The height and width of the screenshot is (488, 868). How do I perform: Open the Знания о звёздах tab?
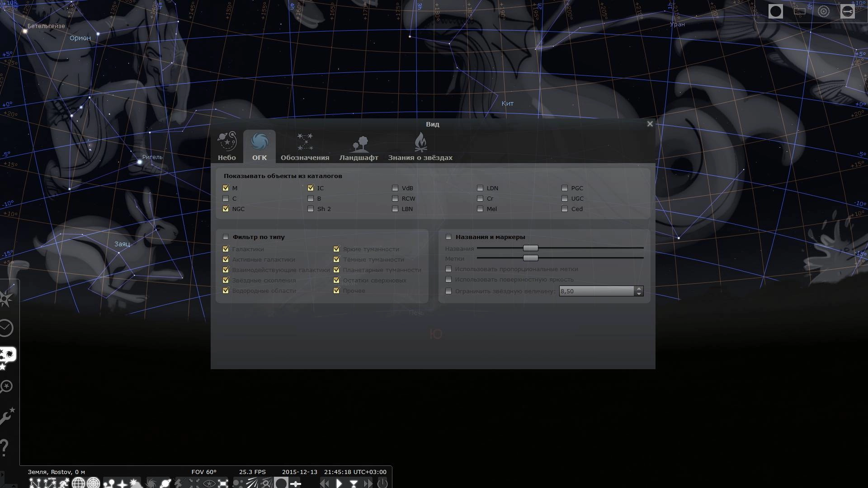tap(420, 146)
